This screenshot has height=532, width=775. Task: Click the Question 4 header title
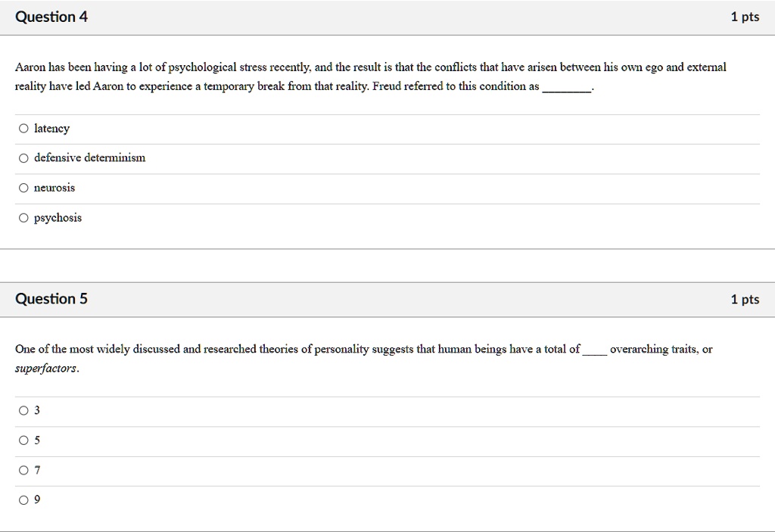tap(51, 16)
